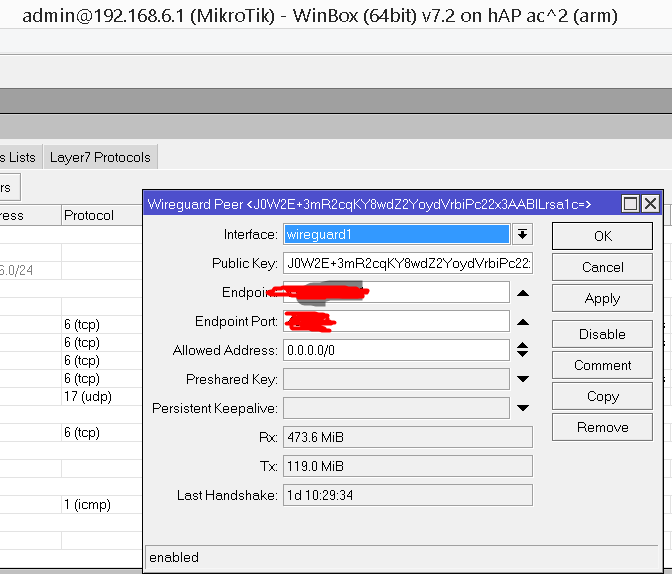This screenshot has width=672, height=574.
Task: Remove the Wireguard peer
Action: pos(602,427)
